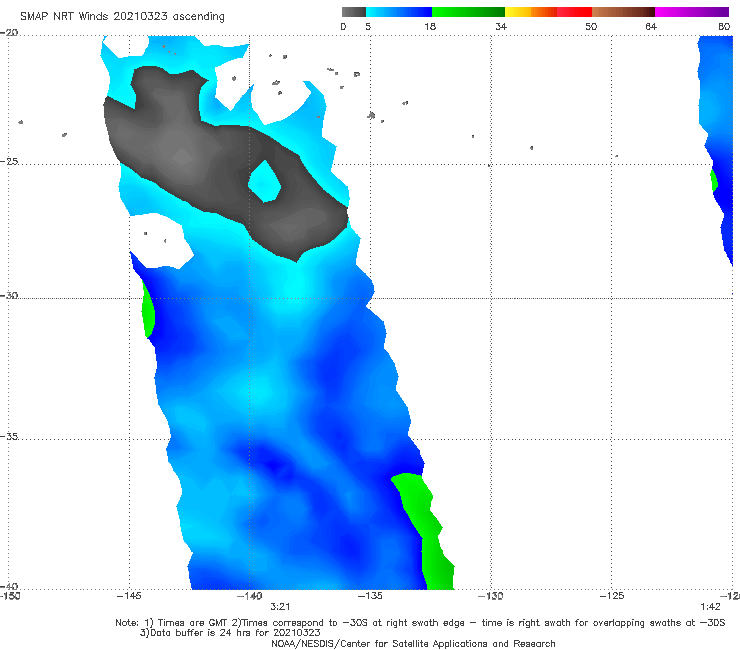
Task: Click the yellow segment of the colorbar
Action: click(518, 12)
